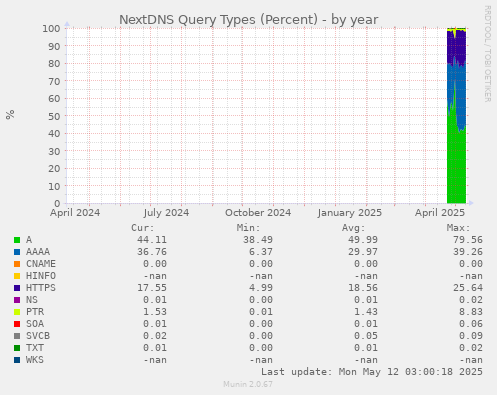Click the PTR current value 1.53

click(155, 312)
